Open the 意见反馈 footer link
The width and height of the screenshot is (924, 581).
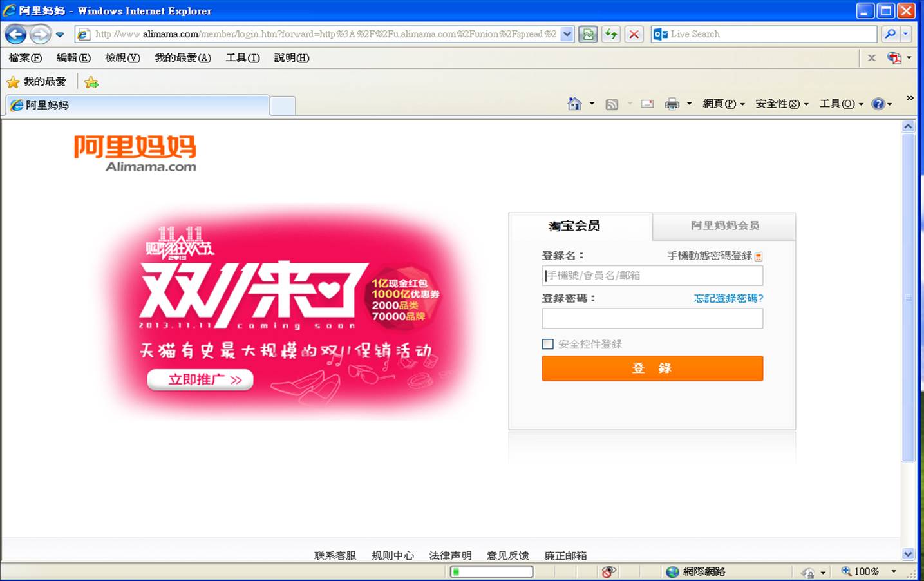[x=508, y=555]
